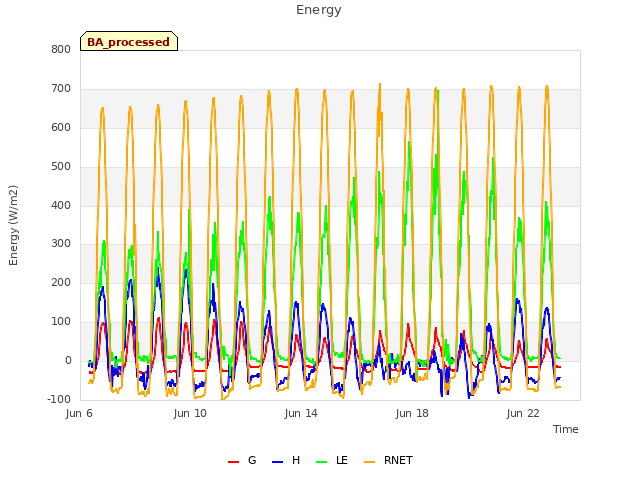Click the red G legend color marker
Viewport: 640px width, 480px height.
click(x=233, y=462)
